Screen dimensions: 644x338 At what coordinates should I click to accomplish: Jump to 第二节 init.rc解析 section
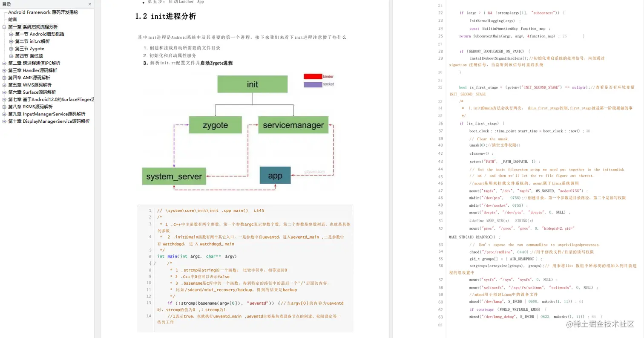[x=32, y=41]
